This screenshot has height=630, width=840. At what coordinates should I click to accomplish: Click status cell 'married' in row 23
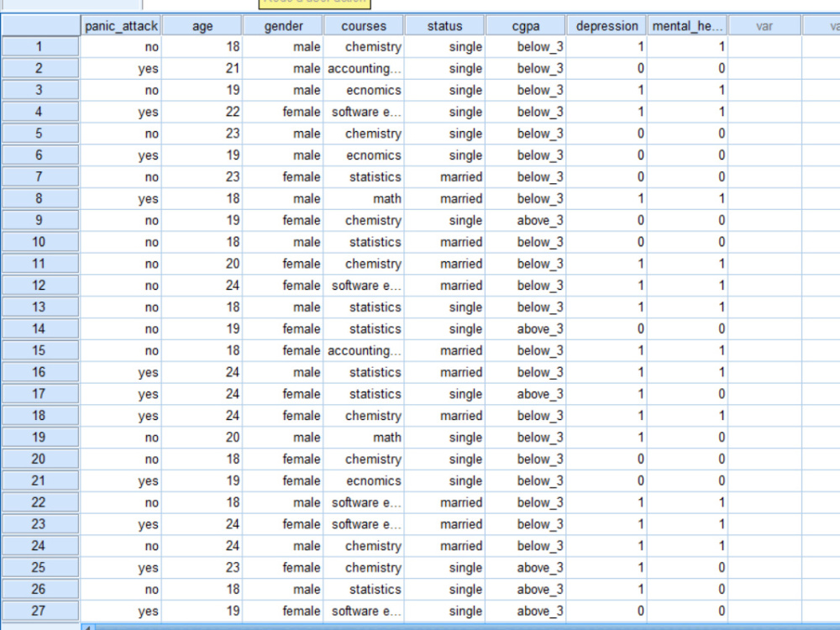(x=444, y=524)
